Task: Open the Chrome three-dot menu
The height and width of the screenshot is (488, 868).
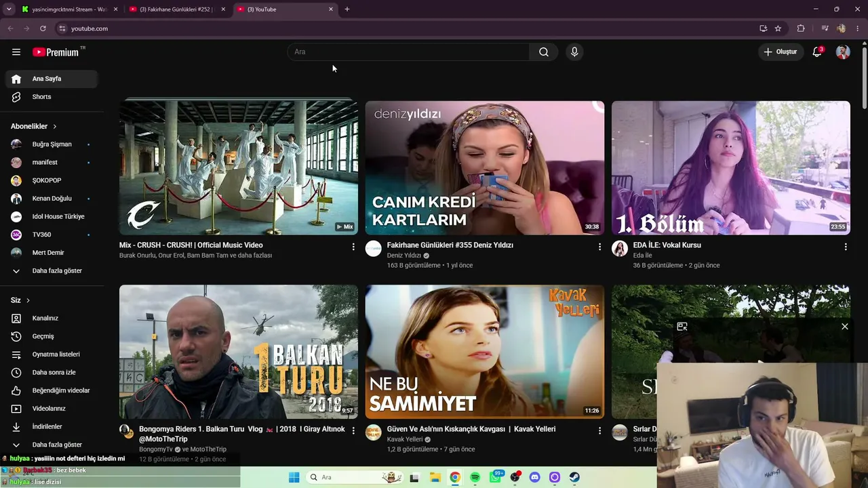Action: click(858, 28)
